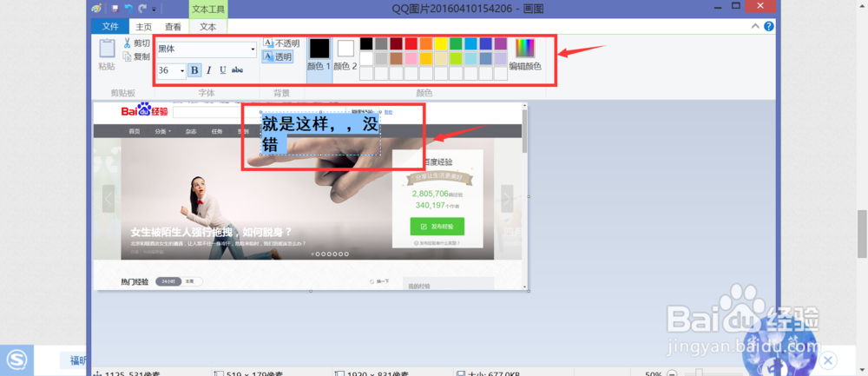Pick the sky-blue turquoise palette swatch
868x376 pixels.
(x=470, y=43)
